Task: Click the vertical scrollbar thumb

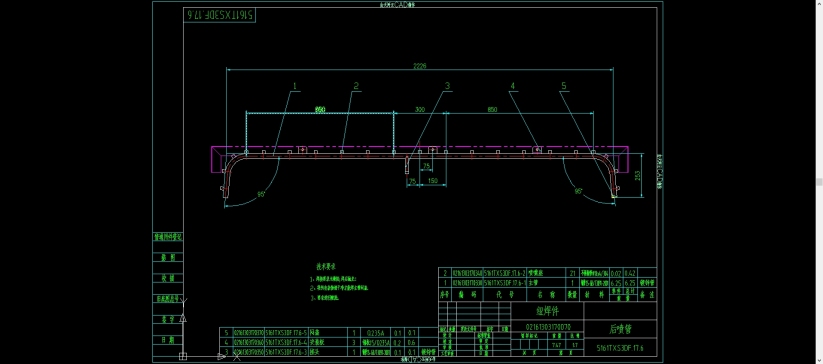Action: click(x=819, y=182)
